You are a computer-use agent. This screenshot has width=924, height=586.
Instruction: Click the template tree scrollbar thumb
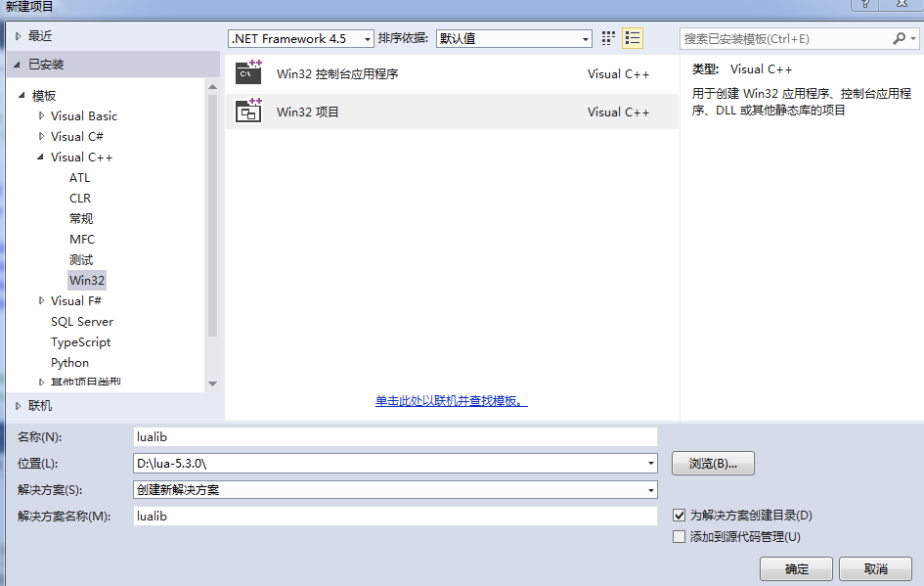(x=213, y=215)
